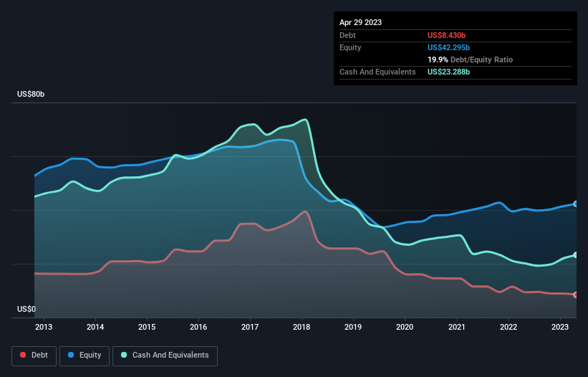Click the teal Cash endpoint marker
The height and width of the screenshot is (377, 588).
(x=576, y=255)
